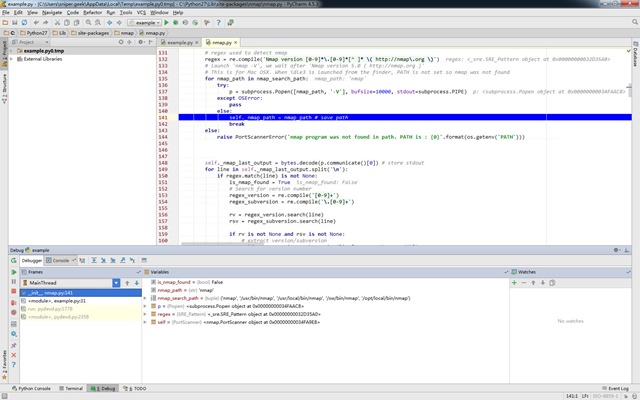Image resolution: width=640 pixels, height=400 pixels.
Task: Click the Save All toolbar icon
Action: [15, 22]
